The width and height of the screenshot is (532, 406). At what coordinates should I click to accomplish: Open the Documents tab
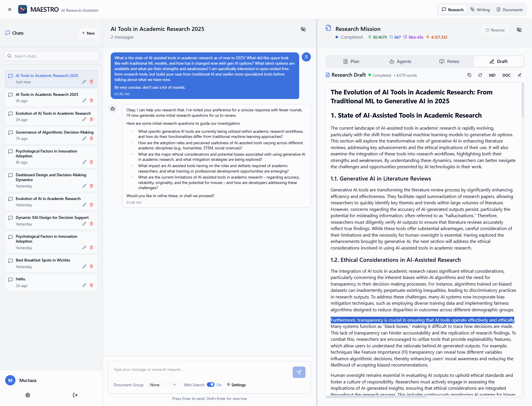click(510, 10)
